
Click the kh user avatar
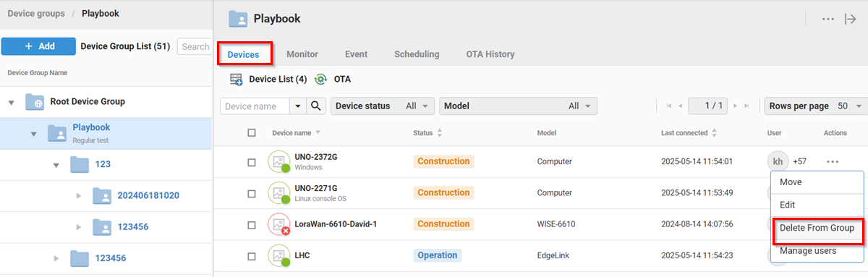point(778,161)
